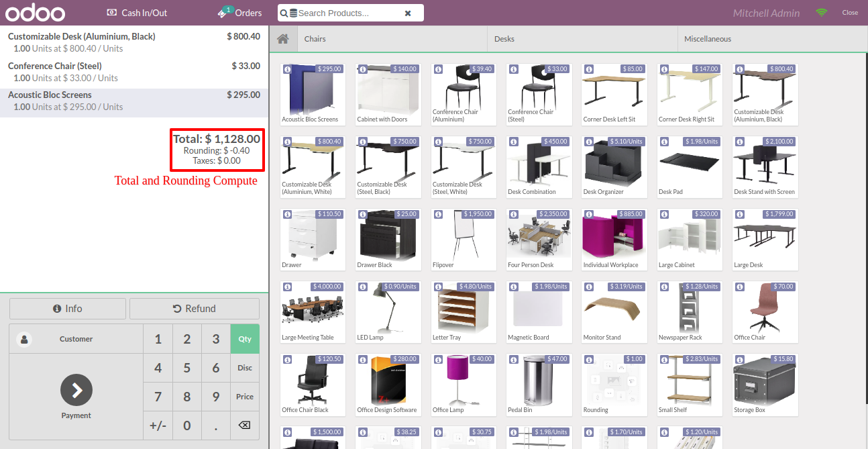Open info icon on Flipover card
This screenshot has height=449, width=868.
click(438, 214)
